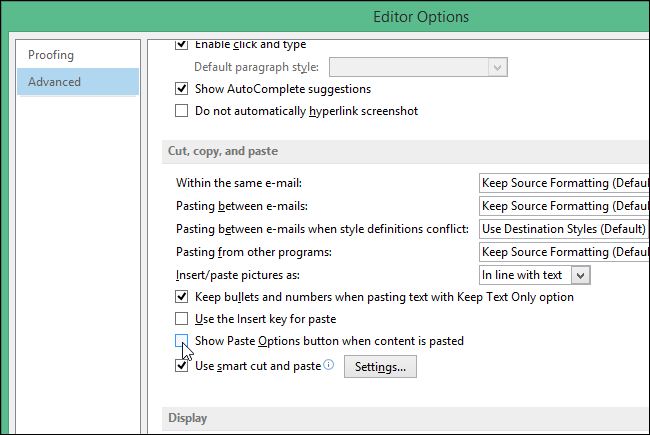Enable click and type checkbox
Viewport: 650px width, 435px height.
pyautogui.click(x=182, y=44)
